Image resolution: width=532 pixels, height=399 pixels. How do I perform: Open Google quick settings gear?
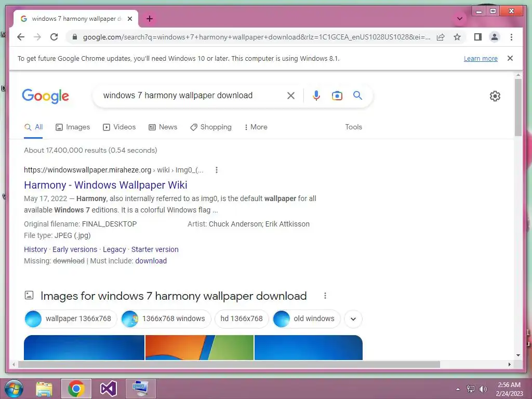495,96
